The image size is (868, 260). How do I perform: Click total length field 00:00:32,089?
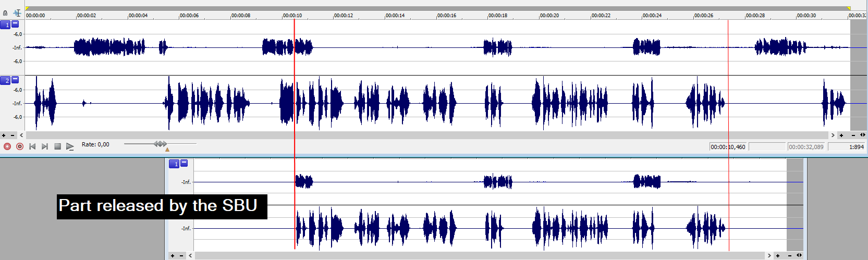tap(806, 147)
